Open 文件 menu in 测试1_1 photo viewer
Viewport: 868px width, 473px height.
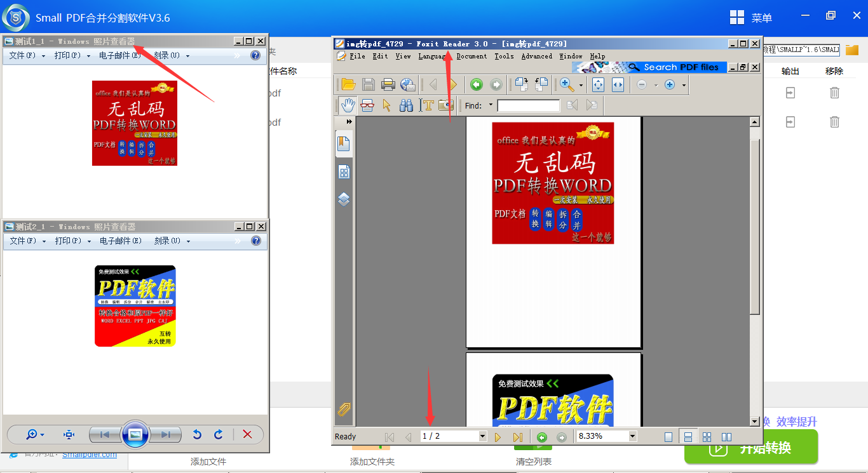[27, 55]
